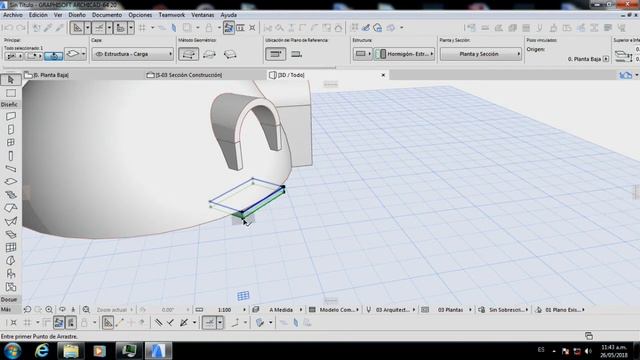
Task: Select the Beam tool in toolbox
Action: [11, 169]
